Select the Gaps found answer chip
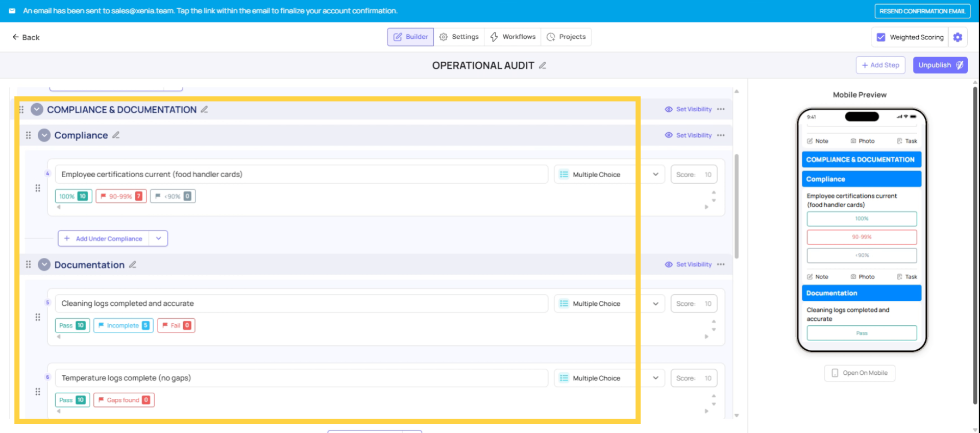This screenshot has width=980, height=433. (x=124, y=400)
